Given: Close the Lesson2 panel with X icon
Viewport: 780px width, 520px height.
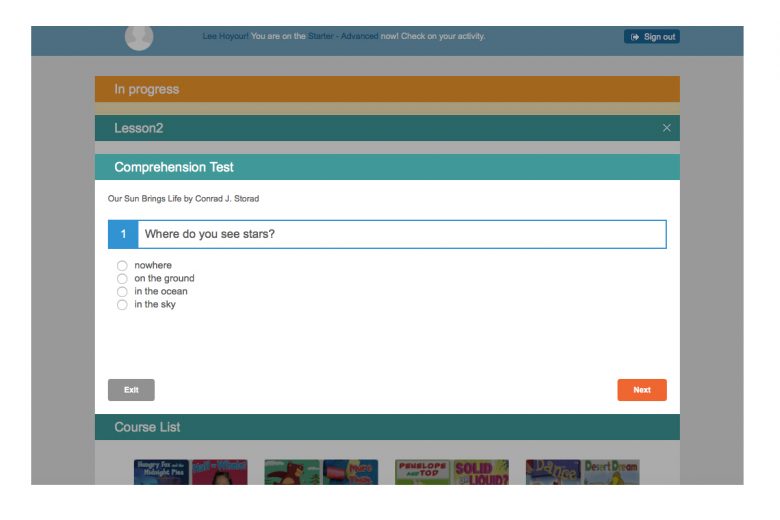Looking at the screenshot, I should click(x=667, y=128).
